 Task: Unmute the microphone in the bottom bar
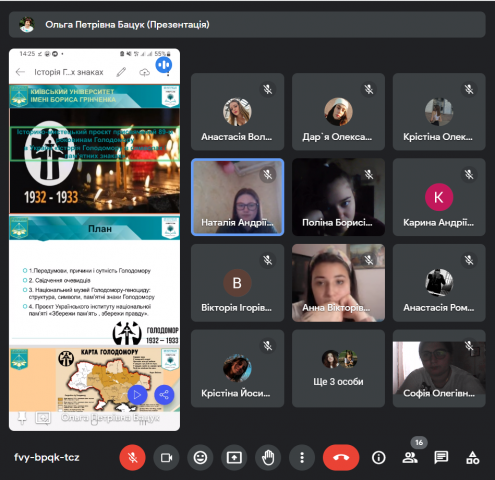pyautogui.click(x=132, y=457)
